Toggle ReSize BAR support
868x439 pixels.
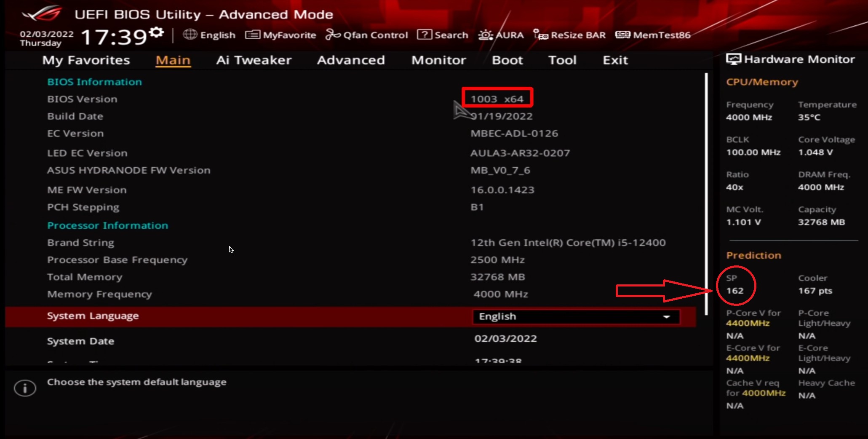tap(569, 35)
